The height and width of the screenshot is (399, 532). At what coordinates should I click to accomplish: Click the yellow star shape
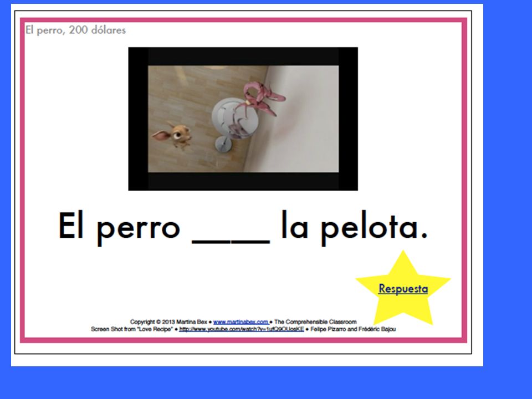(403, 288)
